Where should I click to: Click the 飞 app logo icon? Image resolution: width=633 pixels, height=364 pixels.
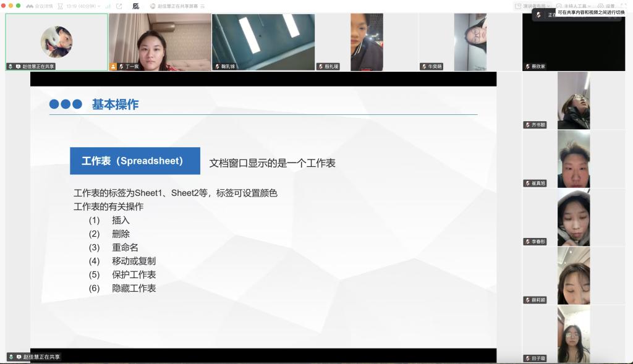[x=136, y=6]
